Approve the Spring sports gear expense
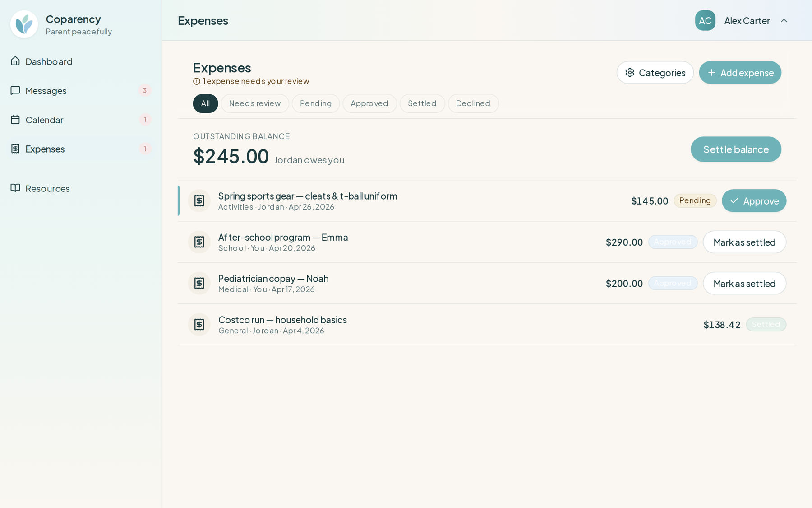This screenshot has width=812, height=508. point(754,200)
